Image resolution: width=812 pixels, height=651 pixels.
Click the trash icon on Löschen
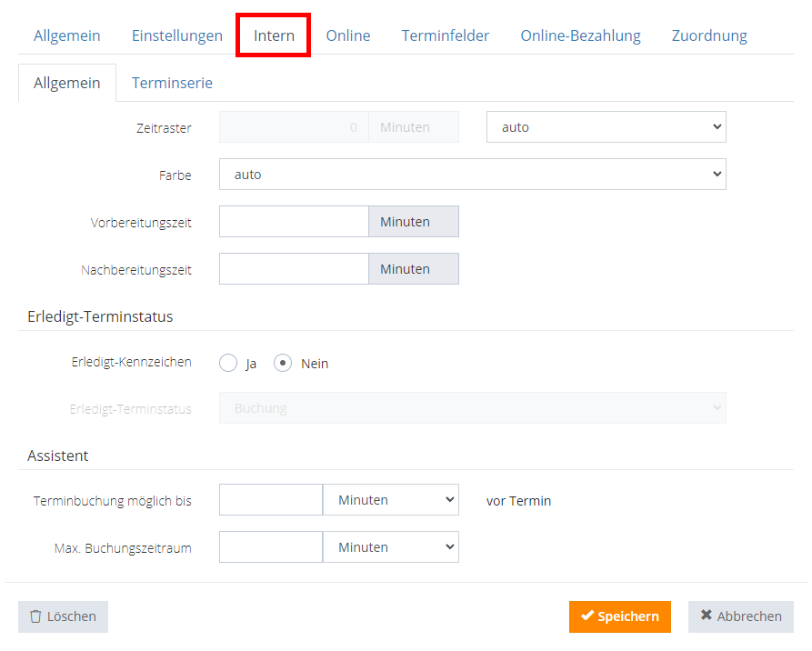[x=35, y=616]
